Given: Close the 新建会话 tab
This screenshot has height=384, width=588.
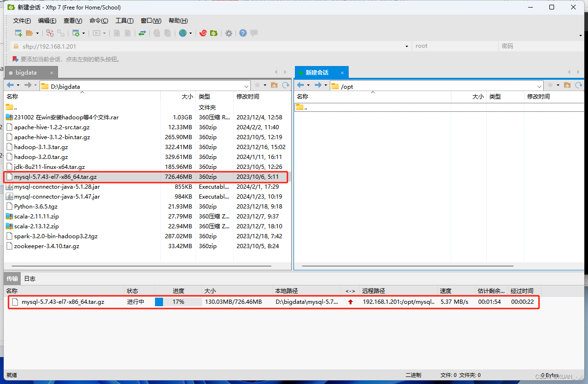Looking at the screenshot, I should [343, 73].
